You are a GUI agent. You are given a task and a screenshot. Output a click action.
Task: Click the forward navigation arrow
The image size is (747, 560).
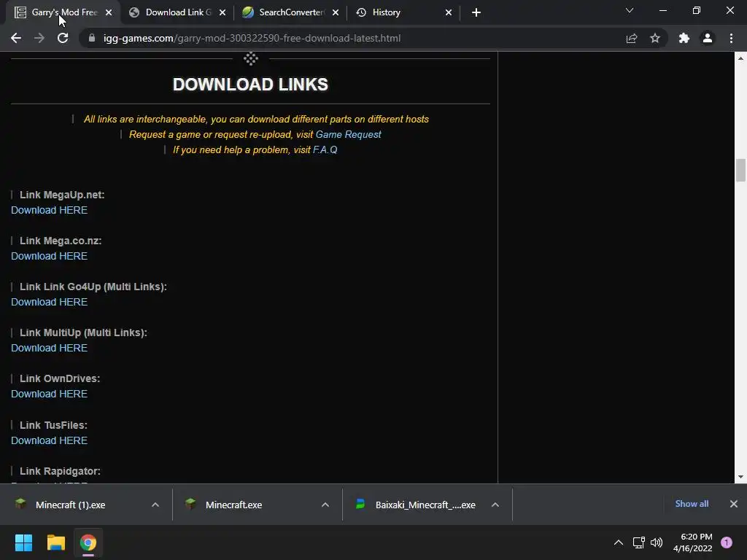pyautogui.click(x=39, y=38)
